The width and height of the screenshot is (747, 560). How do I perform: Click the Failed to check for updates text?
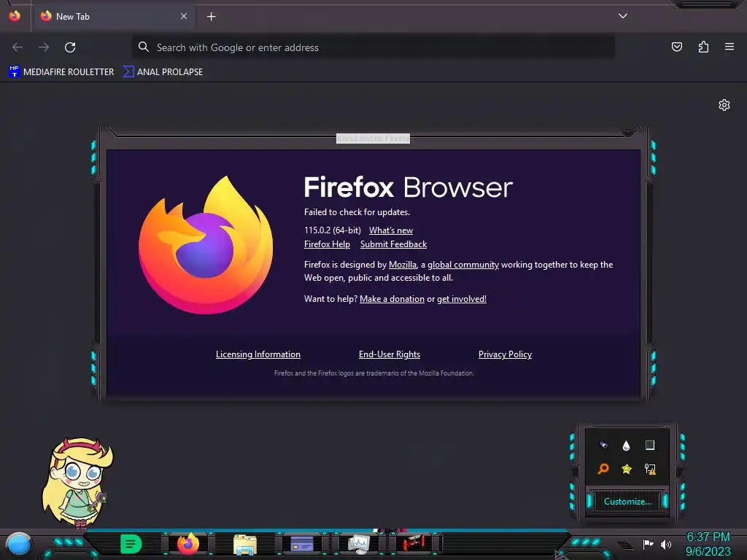tap(357, 212)
